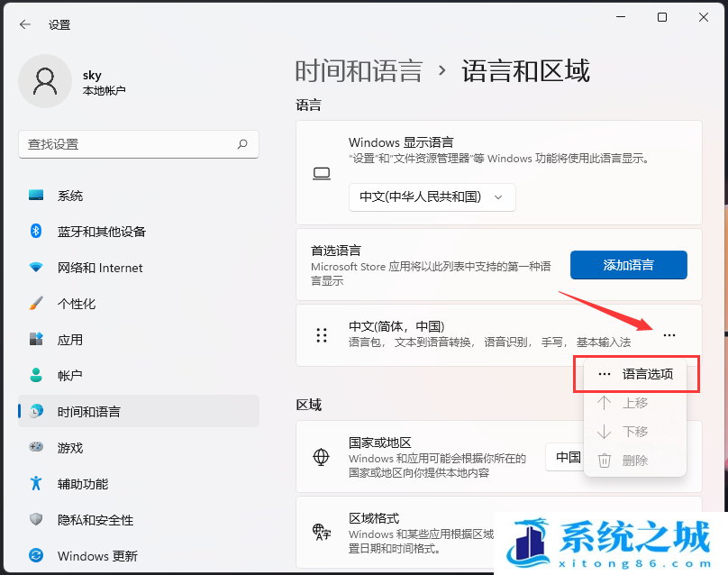Click the search magnifier icon
This screenshot has height=575, width=728.
(242, 144)
